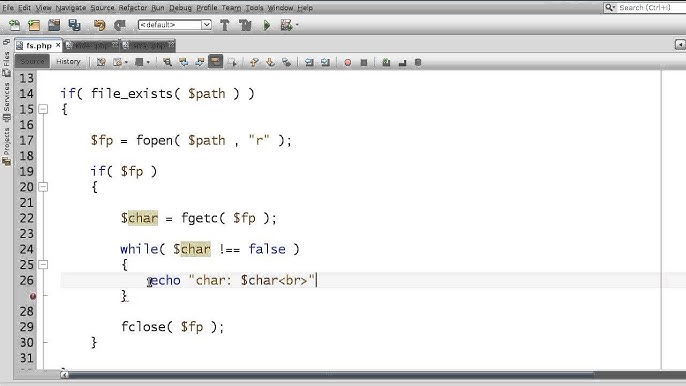The height and width of the screenshot is (386, 686).
Task: Click the Open Project toolbar icon
Action: click(54, 25)
